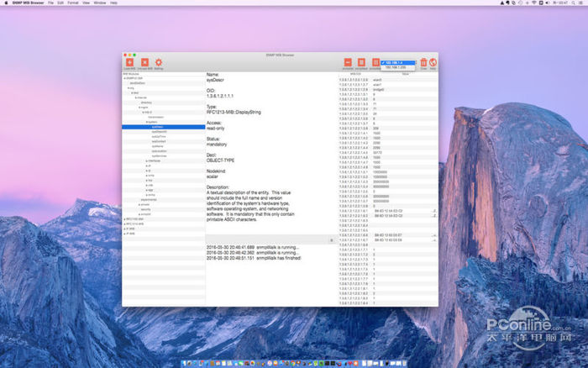Viewport: 588px width, 368px height.
Task: Click the type text RFC1213-MIB::DisplayString
Action: point(234,112)
